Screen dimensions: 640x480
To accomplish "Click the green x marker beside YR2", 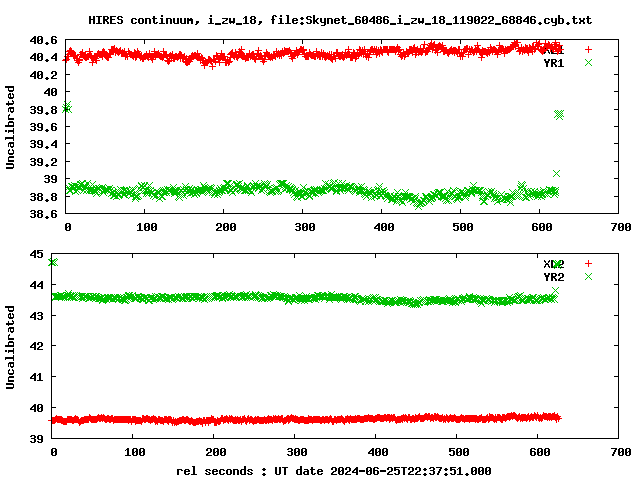I will pos(588,277).
